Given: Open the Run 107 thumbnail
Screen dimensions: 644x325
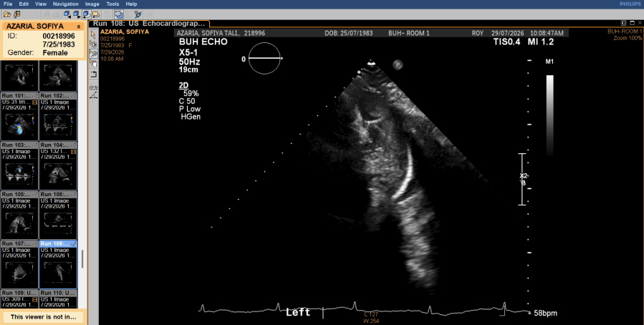Looking at the screenshot, I should [20, 265].
